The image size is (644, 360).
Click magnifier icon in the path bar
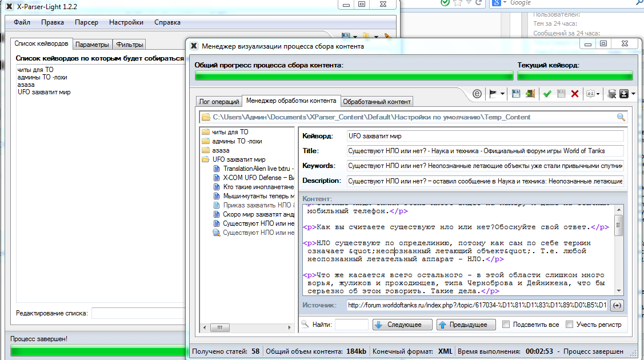pos(621,117)
